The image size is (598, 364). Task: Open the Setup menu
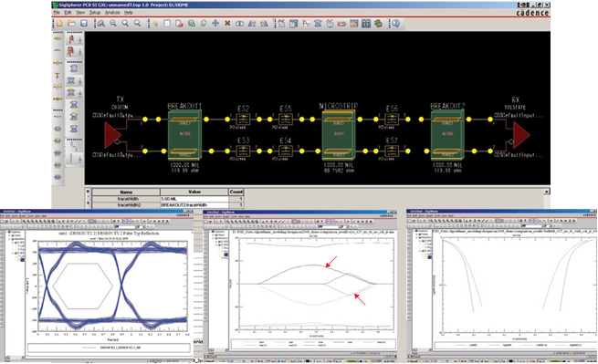(x=95, y=13)
